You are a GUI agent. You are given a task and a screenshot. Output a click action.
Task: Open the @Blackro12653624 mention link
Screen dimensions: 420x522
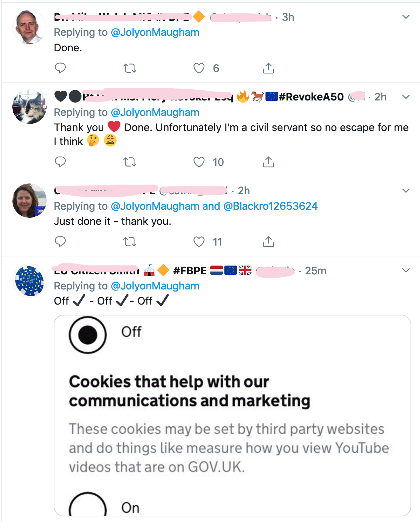[270, 206]
